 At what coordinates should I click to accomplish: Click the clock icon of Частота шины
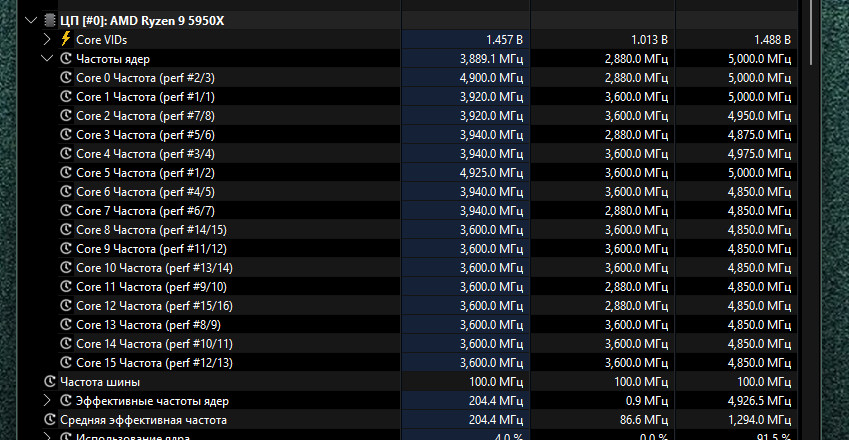(x=50, y=382)
